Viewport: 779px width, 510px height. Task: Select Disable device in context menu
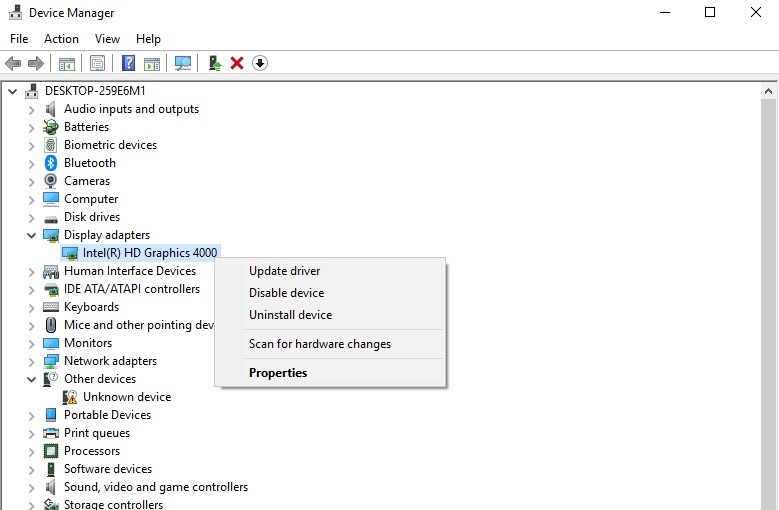(x=286, y=293)
